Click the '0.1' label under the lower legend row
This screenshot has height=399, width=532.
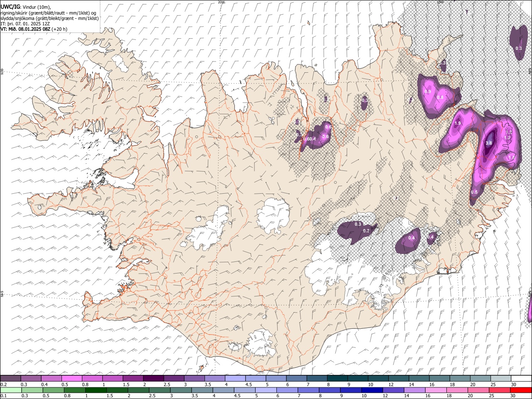point(3,396)
